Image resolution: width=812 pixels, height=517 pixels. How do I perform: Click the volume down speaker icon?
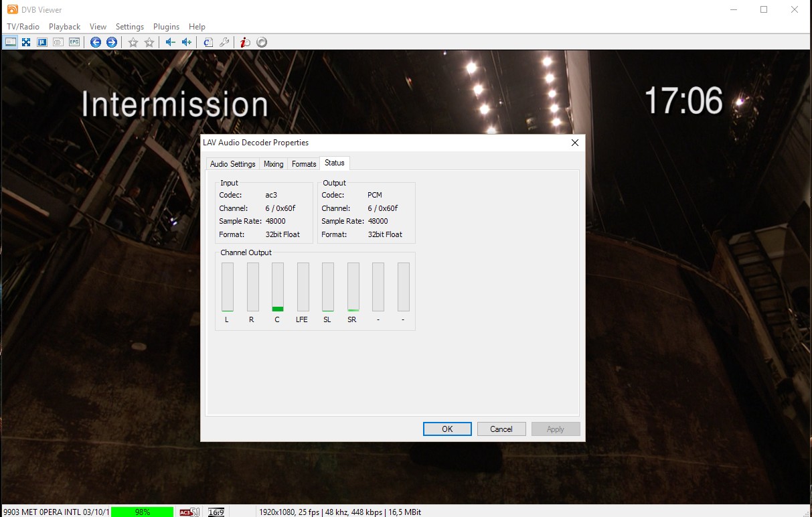[170, 42]
